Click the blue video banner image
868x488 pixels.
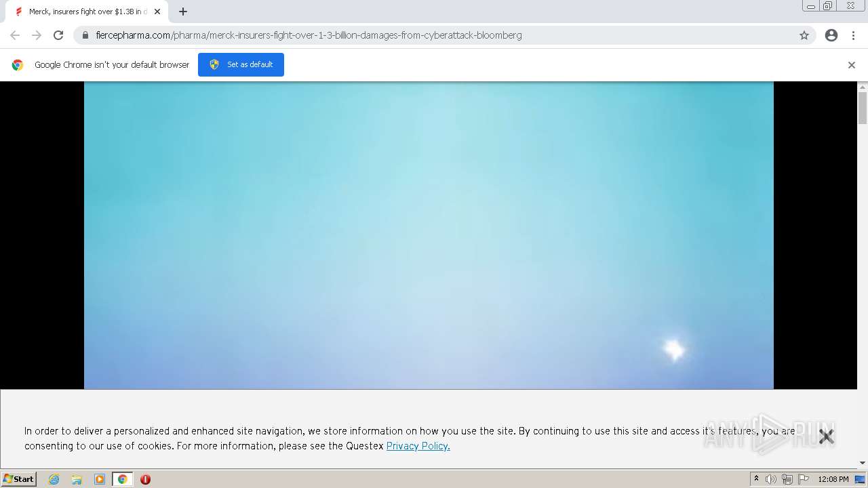[429, 235]
